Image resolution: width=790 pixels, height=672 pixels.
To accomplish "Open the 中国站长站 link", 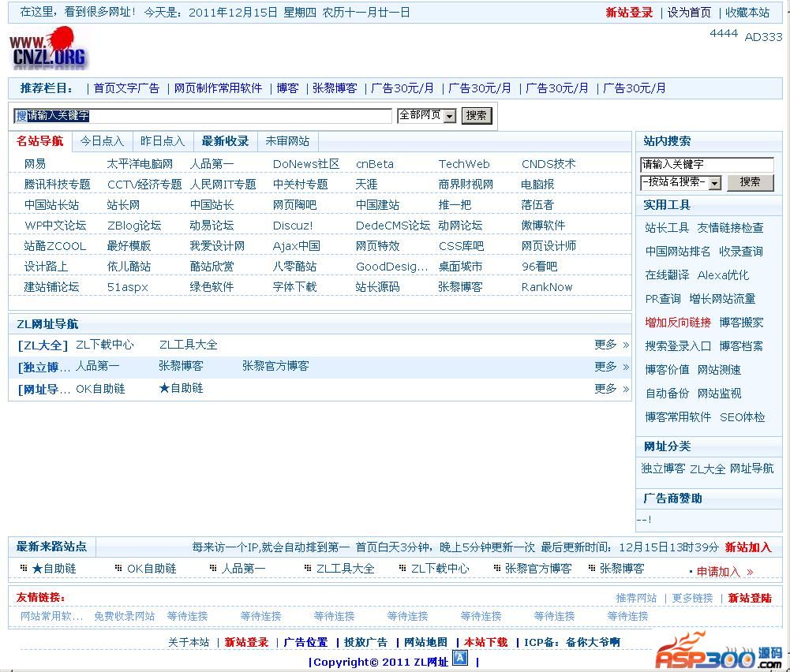I will coord(51,205).
